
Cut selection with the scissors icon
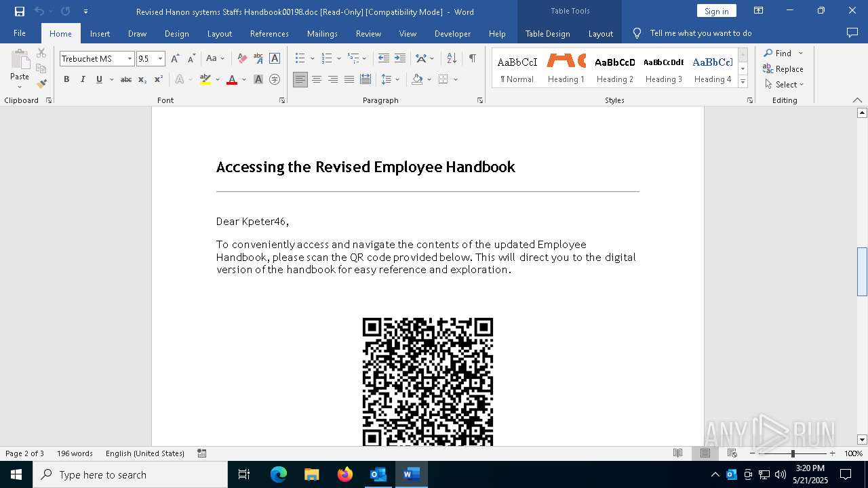pos(41,53)
